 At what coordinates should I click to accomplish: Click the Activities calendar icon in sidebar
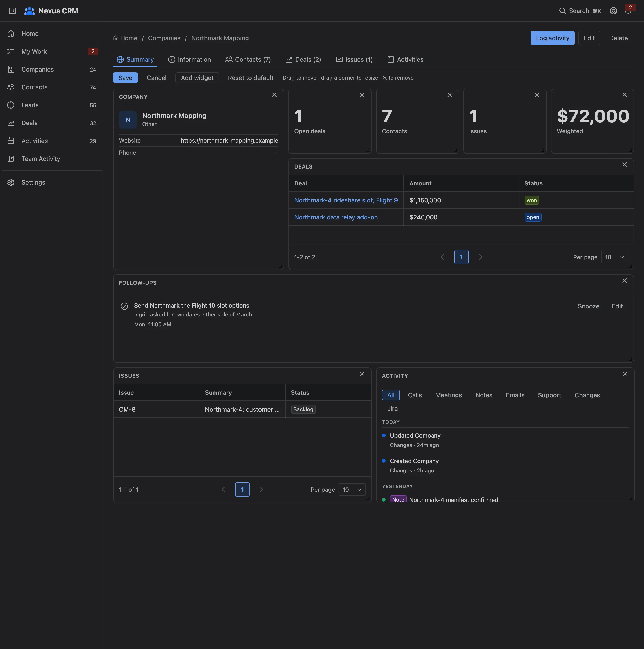[11, 141]
